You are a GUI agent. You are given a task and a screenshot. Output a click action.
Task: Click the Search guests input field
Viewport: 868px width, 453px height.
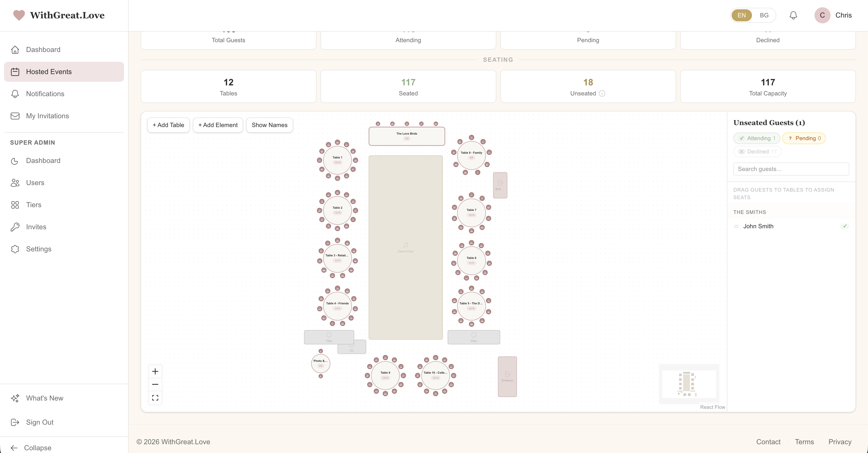coord(791,169)
